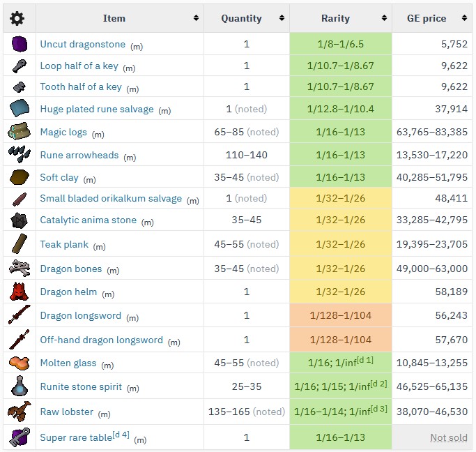This screenshot has height=452, width=476.
Task: Click the d 3 footnote on Raw lobster rarity
Action: coord(379,409)
